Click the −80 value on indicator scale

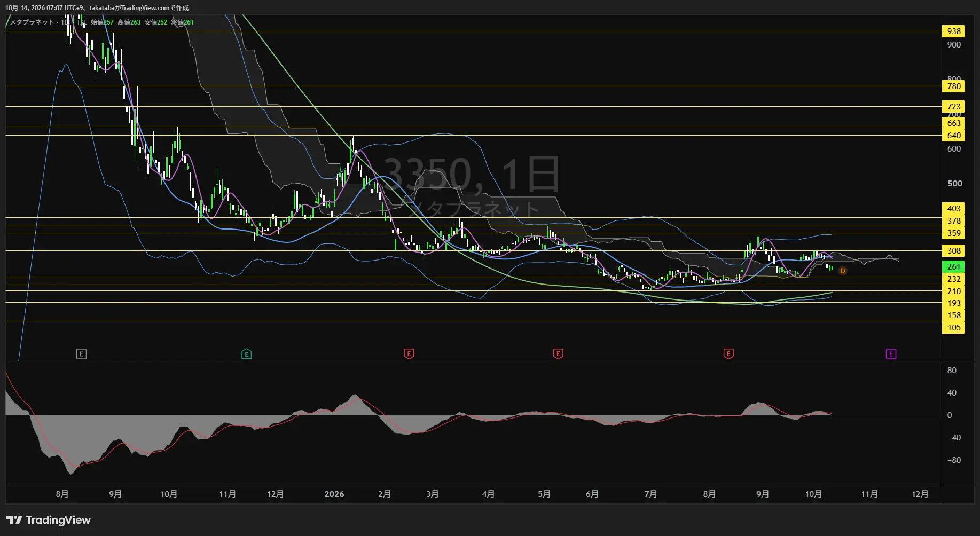[x=954, y=460]
